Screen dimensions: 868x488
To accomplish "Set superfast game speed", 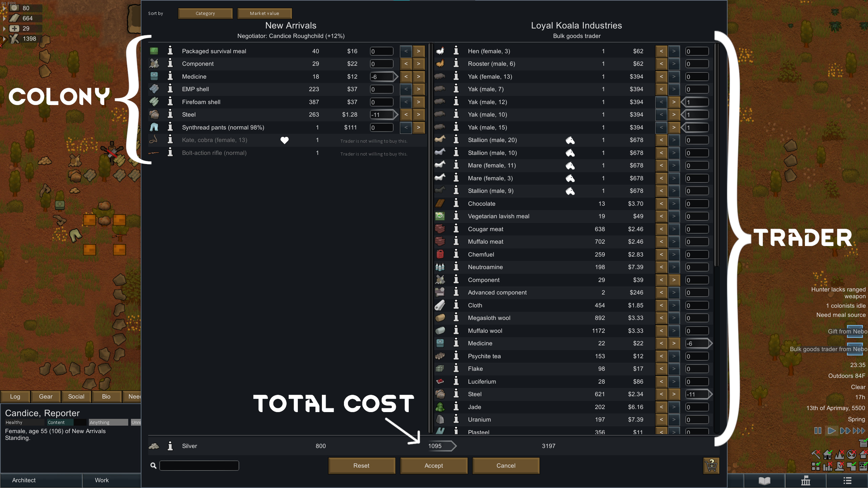I will [x=859, y=431].
